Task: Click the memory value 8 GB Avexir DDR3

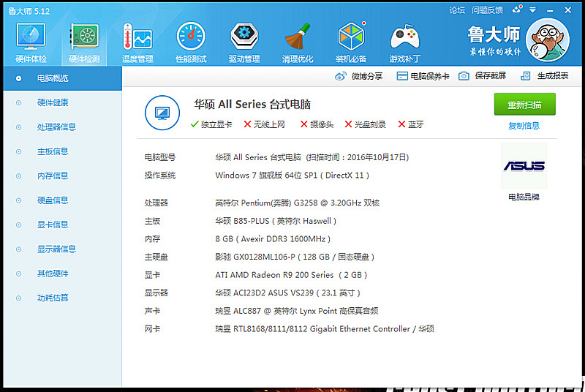Action: click(x=273, y=238)
